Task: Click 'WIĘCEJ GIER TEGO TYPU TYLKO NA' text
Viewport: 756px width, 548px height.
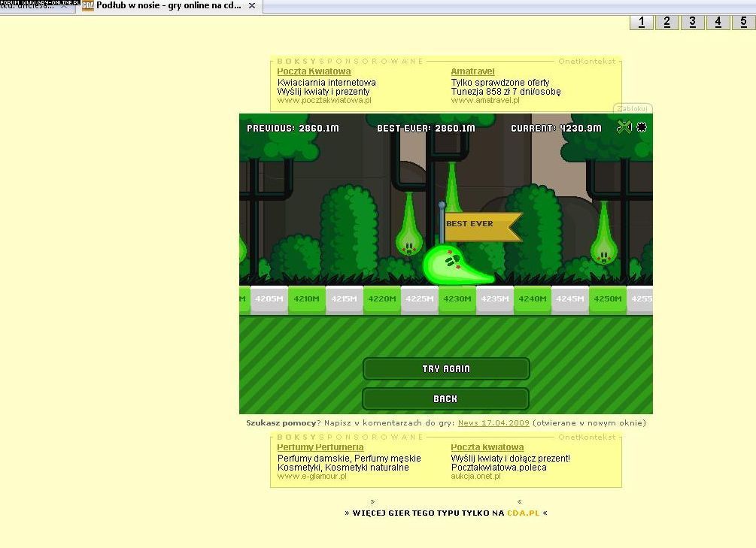Action: pos(428,513)
